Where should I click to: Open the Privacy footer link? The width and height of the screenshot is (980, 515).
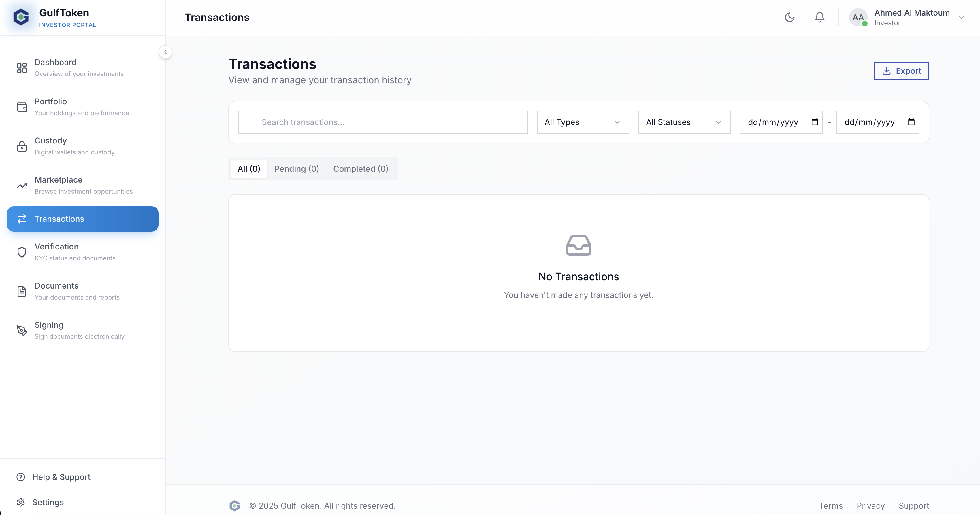pyautogui.click(x=870, y=506)
